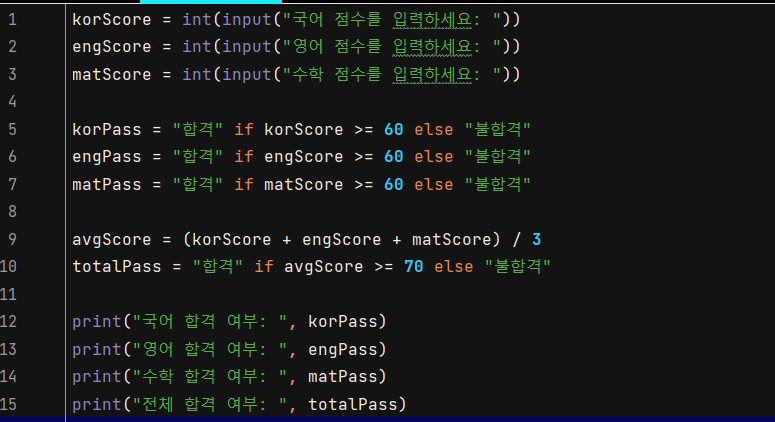Click the if keyword on line 7
Screen dimensions: 775x422
point(244,184)
